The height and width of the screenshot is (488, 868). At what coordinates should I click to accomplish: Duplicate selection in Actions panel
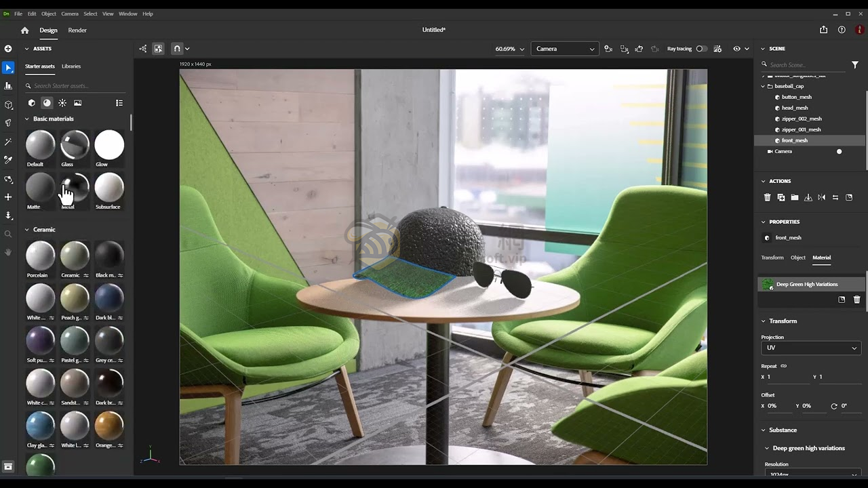[781, 197]
